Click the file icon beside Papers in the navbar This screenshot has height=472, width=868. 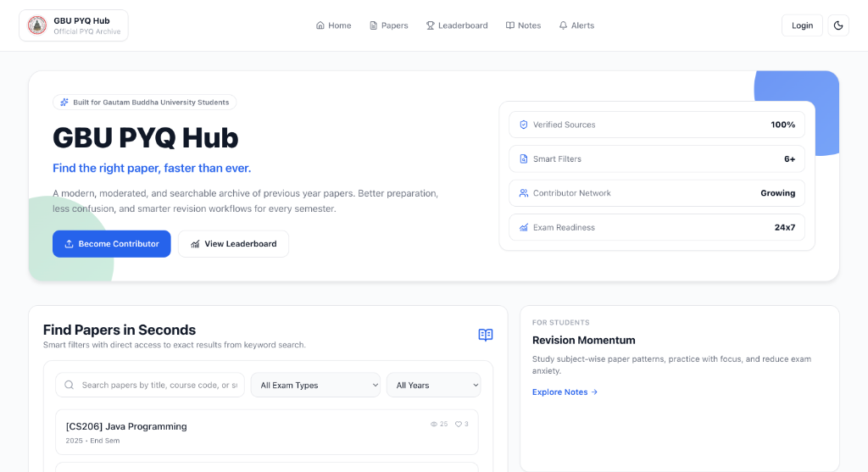[374, 25]
